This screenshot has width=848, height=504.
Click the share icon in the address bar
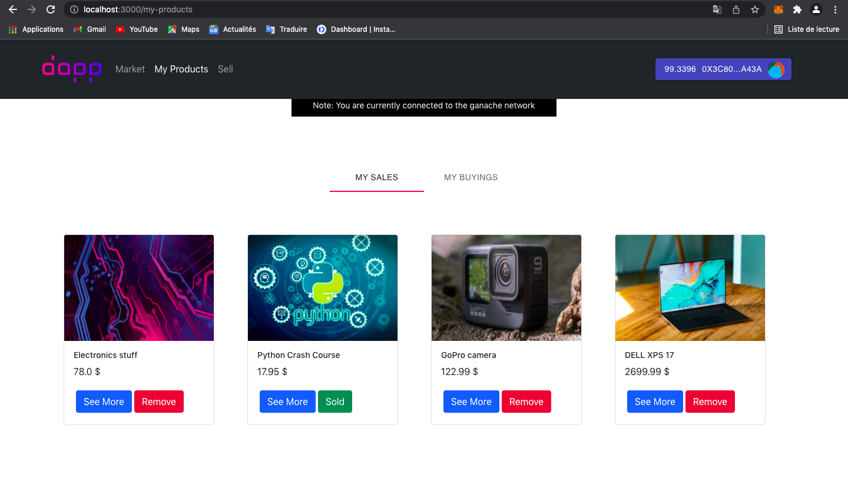[x=736, y=9]
